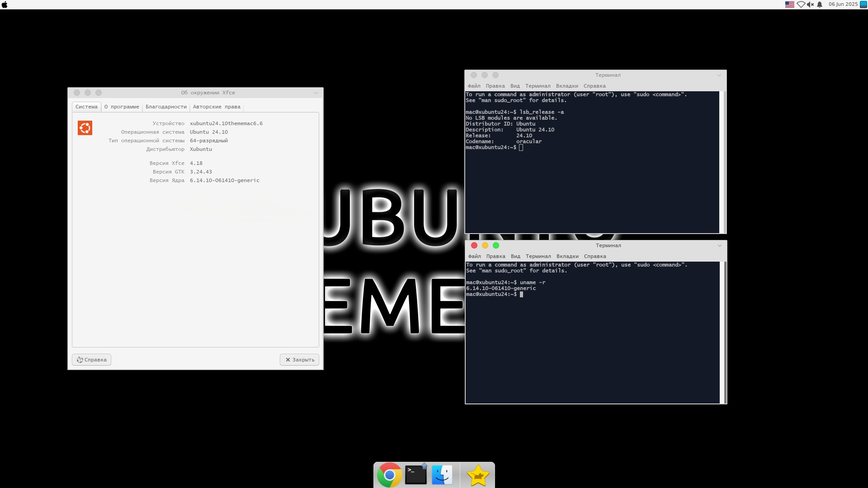This screenshot has height=488, width=868.
Task: Switch to the О программе tab
Action: coord(122,107)
